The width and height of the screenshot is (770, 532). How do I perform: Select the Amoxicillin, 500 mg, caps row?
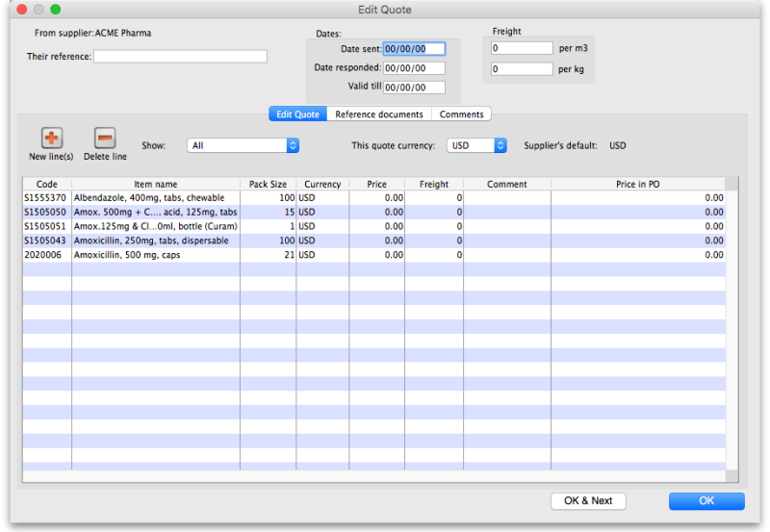(x=154, y=255)
